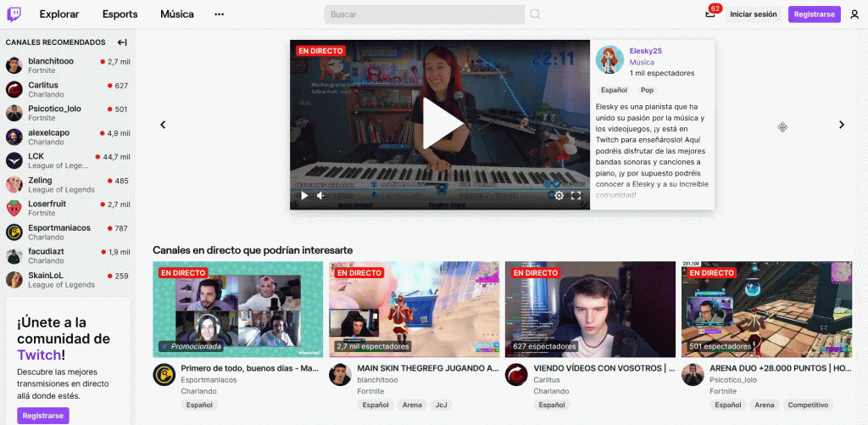Click LCK viewer count 44,7 mil
Image resolution: width=868 pixels, height=425 pixels.
click(x=113, y=157)
